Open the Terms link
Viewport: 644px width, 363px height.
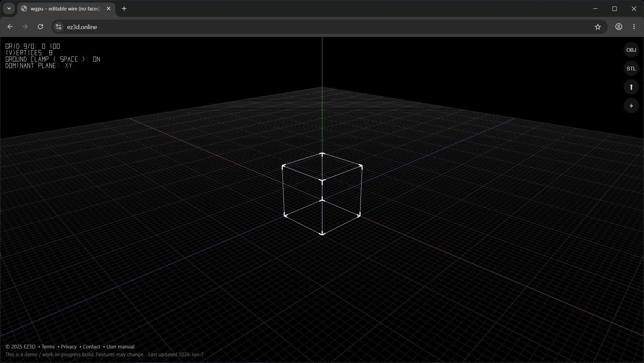[x=48, y=347]
